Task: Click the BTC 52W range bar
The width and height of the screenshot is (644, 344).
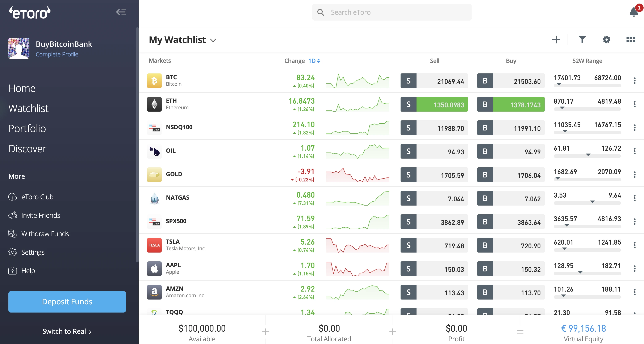Action: click(587, 86)
